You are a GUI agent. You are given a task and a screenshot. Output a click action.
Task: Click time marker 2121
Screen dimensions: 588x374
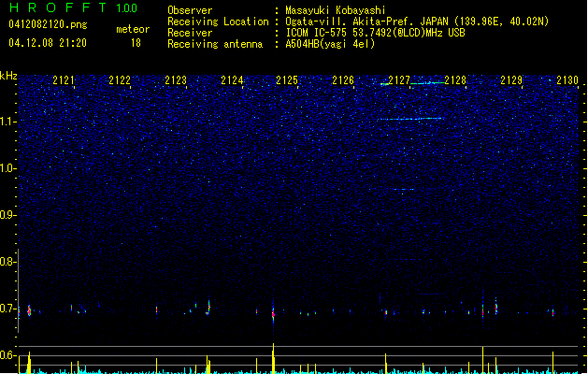pyautogui.click(x=64, y=80)
